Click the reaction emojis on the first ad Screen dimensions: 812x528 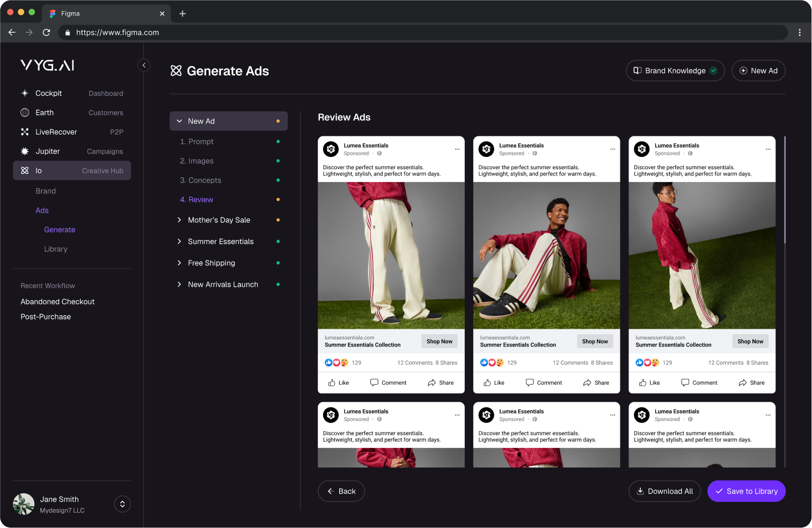[336, 363]
